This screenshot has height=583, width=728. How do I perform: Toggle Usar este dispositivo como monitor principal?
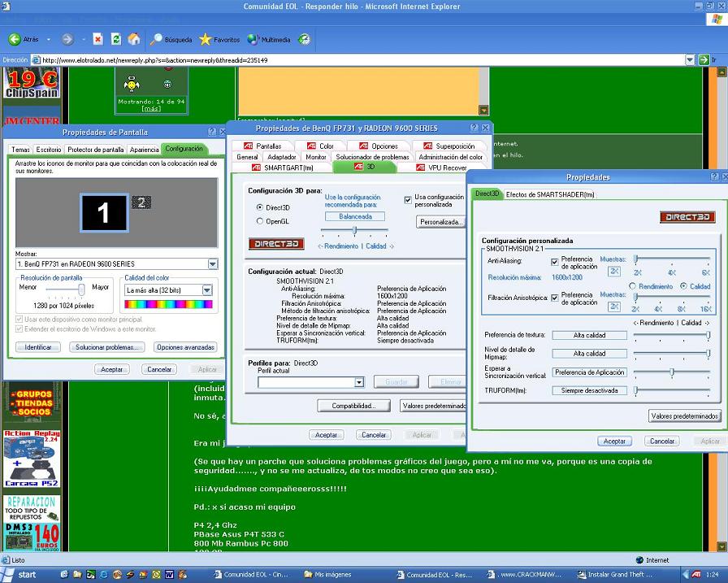[x=19, y=319]
